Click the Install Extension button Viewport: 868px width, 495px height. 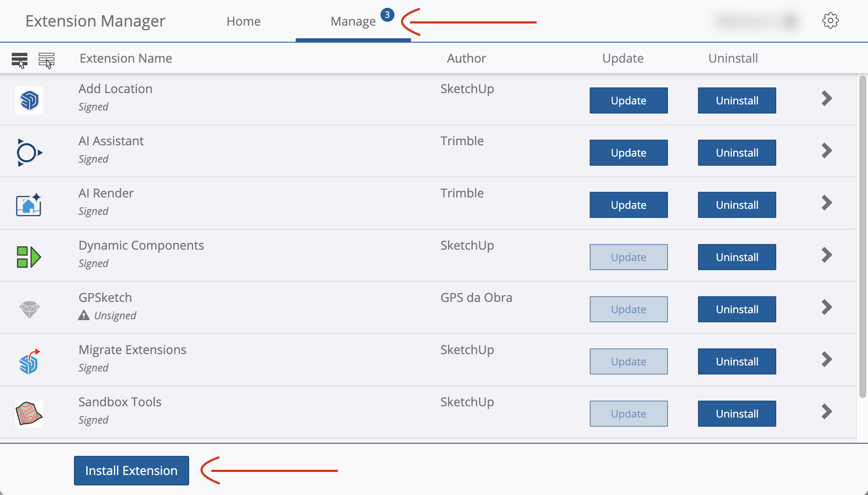pos(131,471)
